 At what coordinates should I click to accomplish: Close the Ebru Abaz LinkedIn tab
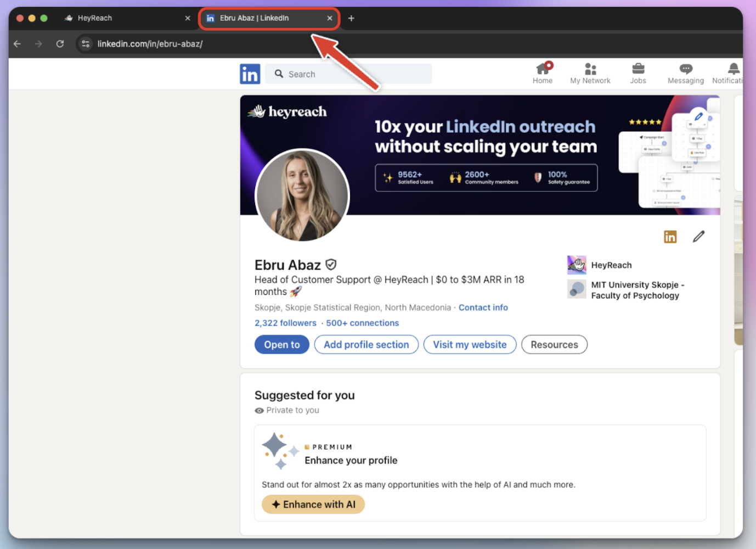[330, 18]
